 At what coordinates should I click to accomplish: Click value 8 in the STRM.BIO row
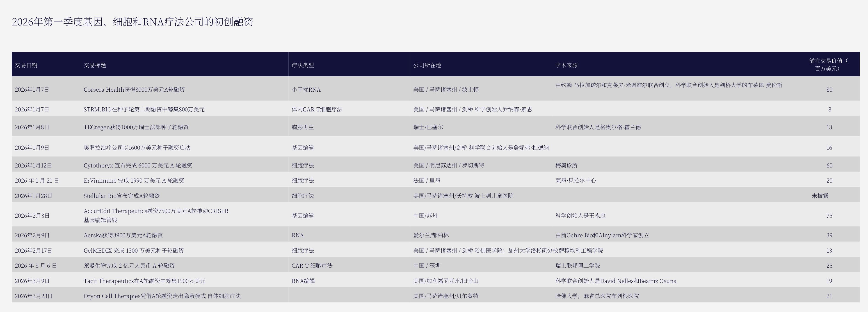point(830,109)
